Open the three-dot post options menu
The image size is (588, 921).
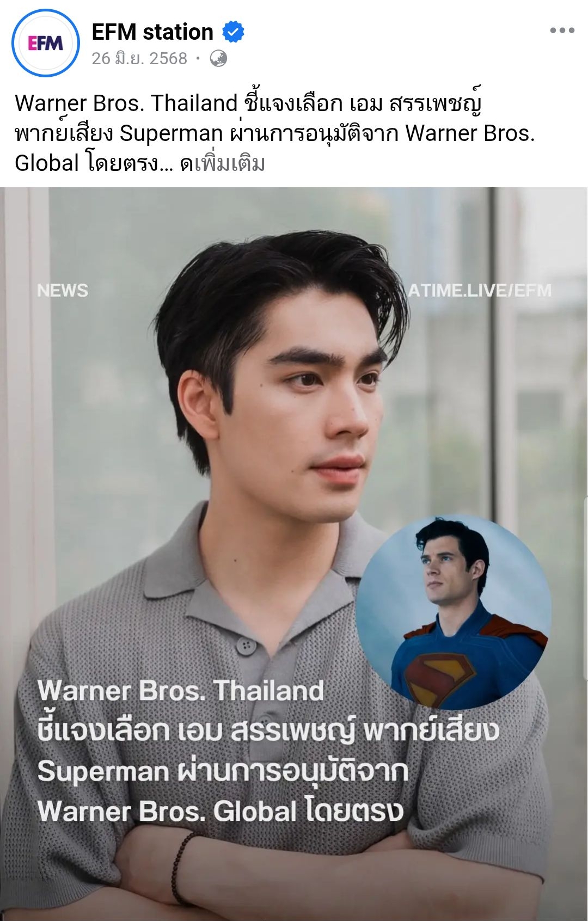[x=562, y=30]
